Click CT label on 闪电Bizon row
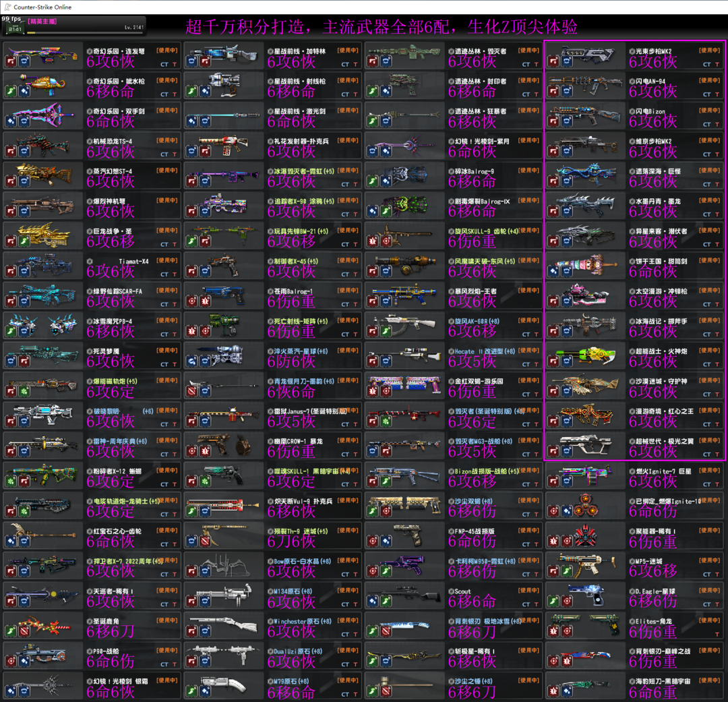 (706, 125)
